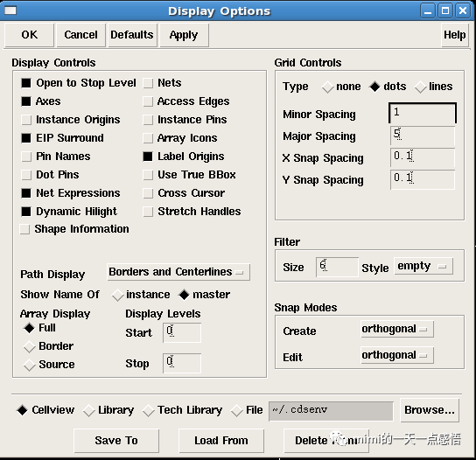Click the Delete From button

pos(326,441)
